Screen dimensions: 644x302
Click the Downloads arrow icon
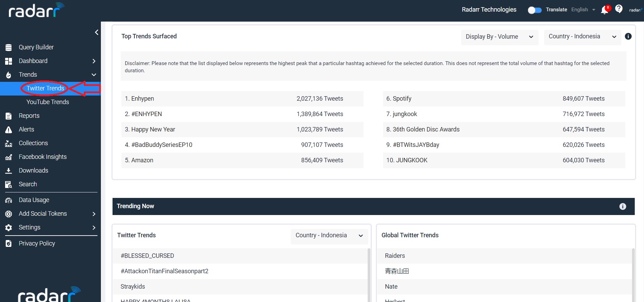[x=9, y=171]
